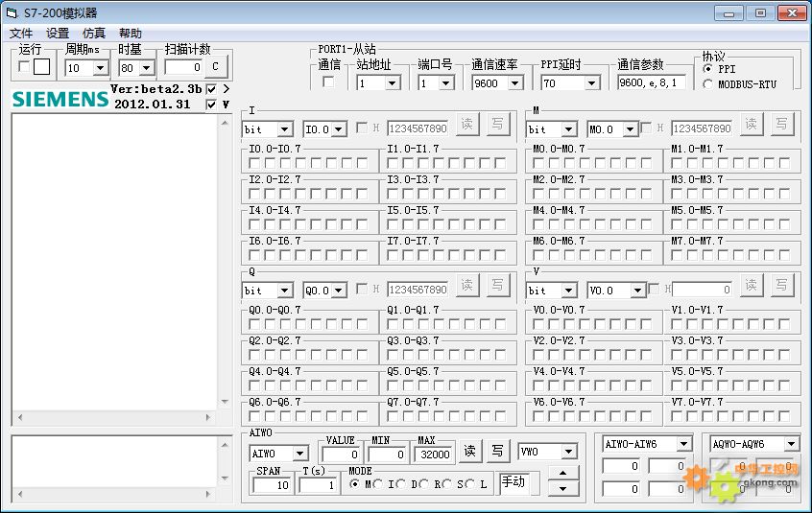Image resolution: width=812 pixels, height=513 pixels.
Task: Click the 读 button in AIW0 section
Action: [x=469, y=452]
